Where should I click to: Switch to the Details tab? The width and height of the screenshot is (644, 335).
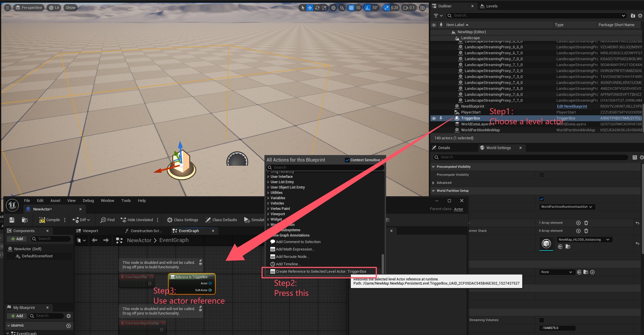tap(441, 148)
